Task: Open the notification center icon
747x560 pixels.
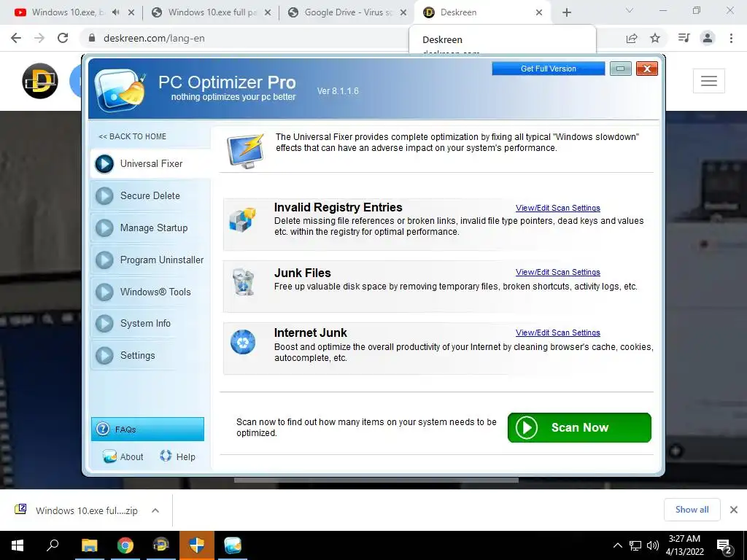Action: coord(724,546)
